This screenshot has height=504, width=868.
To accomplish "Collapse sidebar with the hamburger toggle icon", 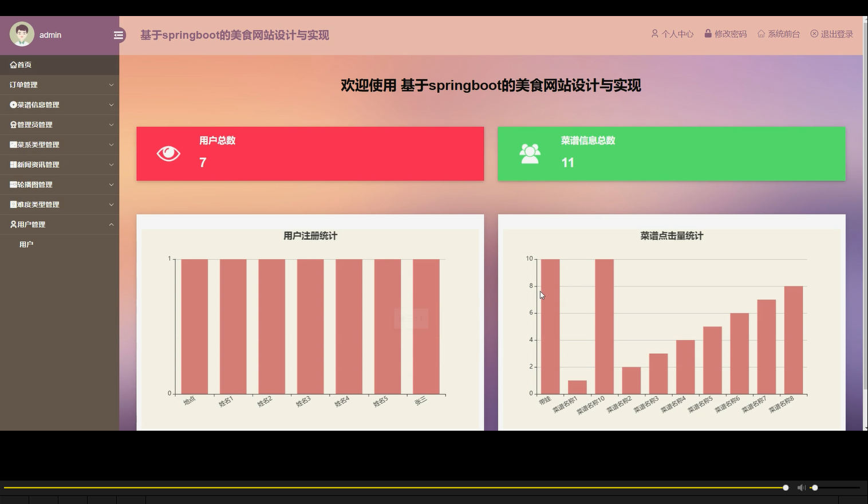I will coord(119,35).
